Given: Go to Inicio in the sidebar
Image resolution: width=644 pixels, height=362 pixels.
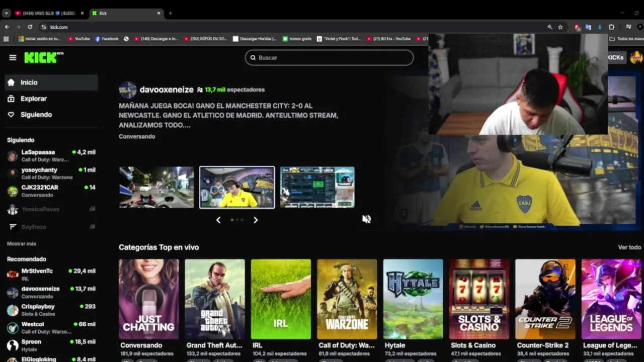Looking at the screenshot, I should (x=51, y=82).
